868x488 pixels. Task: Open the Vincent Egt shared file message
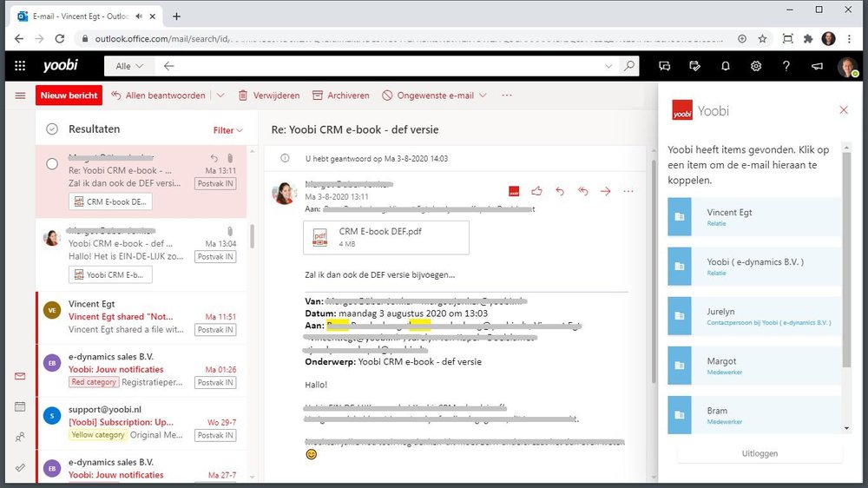[x=141, y=317]
